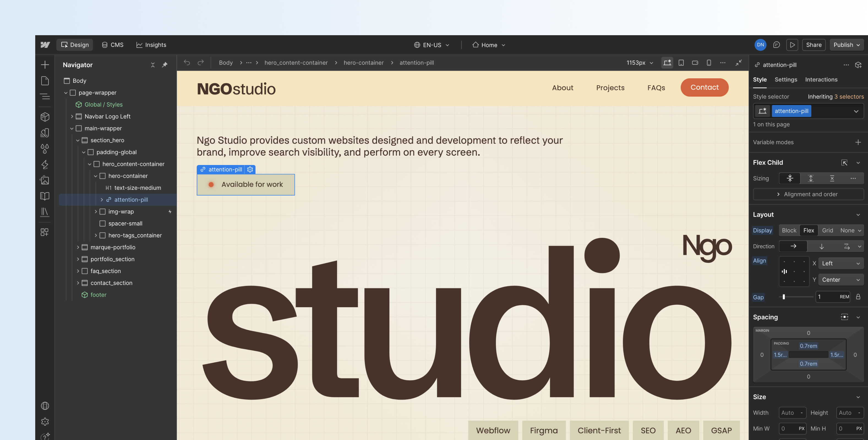Viewport: 868px width, 440px height.
Task: Open the site settings gear icon
Action: (45, 422)
